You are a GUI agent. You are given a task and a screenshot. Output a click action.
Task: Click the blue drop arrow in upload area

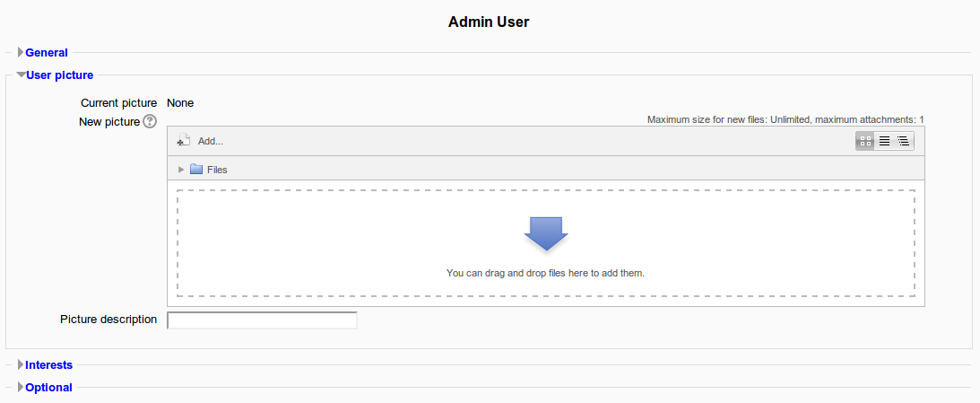pyautogui.click(x=546, y=233)
